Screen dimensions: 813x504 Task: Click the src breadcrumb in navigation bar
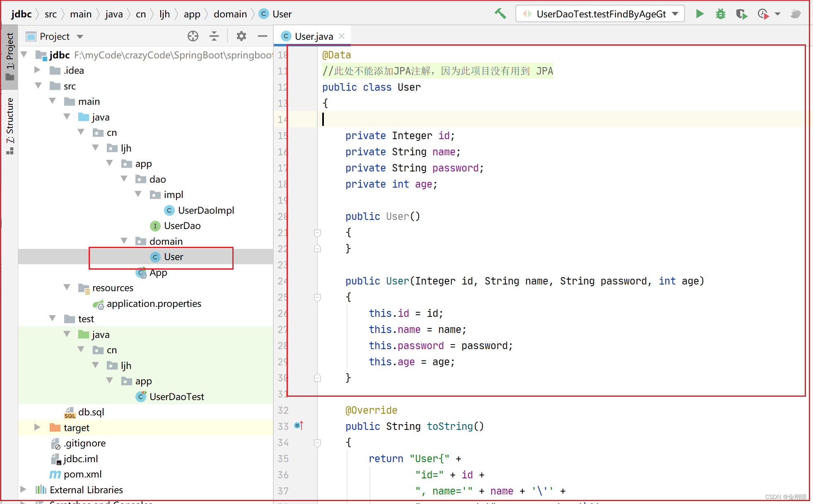[x=51, y=14]
